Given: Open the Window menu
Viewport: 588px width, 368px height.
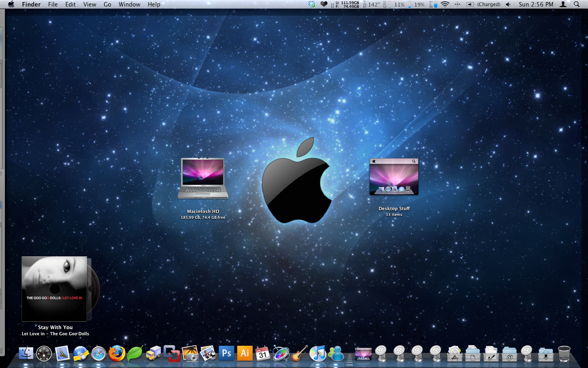Looking at the screenshot, I should [x=129, y=4].
